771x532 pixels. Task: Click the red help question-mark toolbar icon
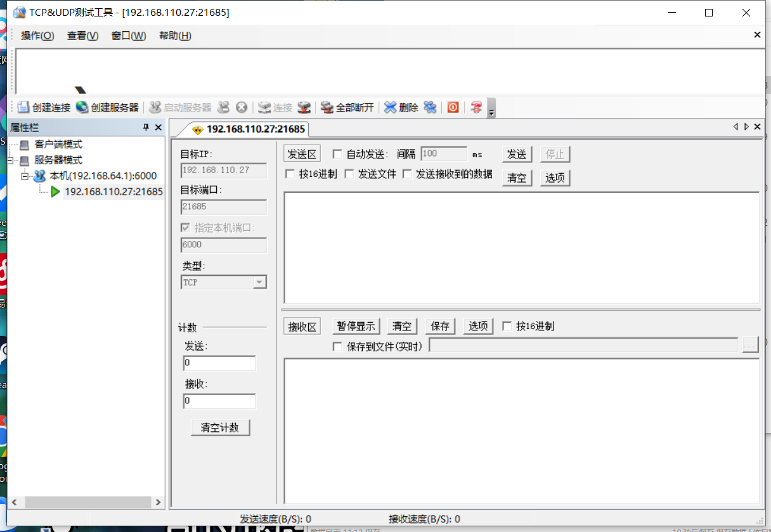(476, 107)
